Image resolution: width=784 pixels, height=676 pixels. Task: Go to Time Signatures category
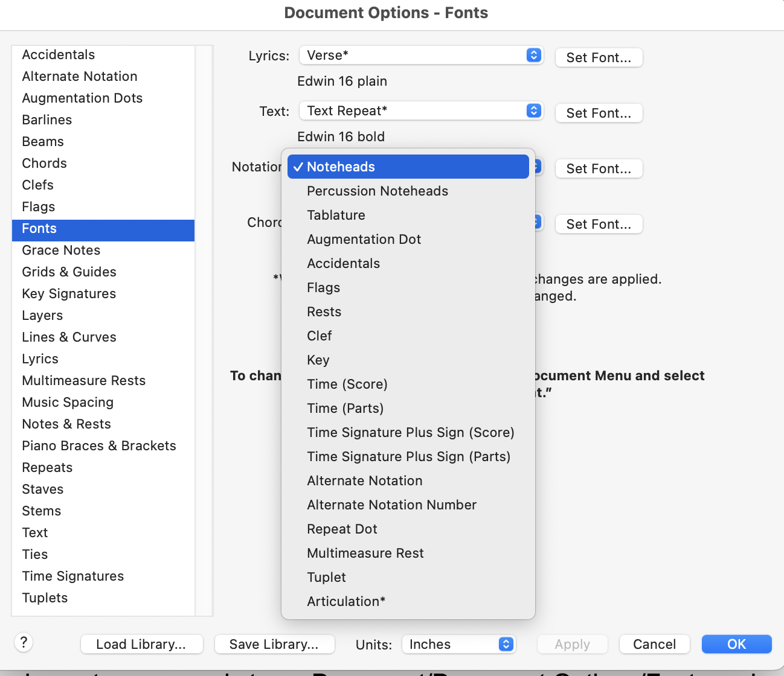point(73,576)
